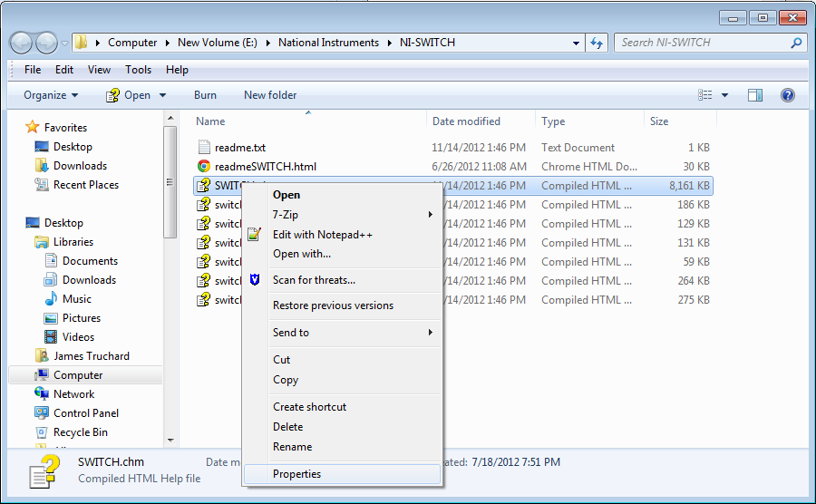
Task: Click New folder in the toolbar
Action: pos(270,95)
